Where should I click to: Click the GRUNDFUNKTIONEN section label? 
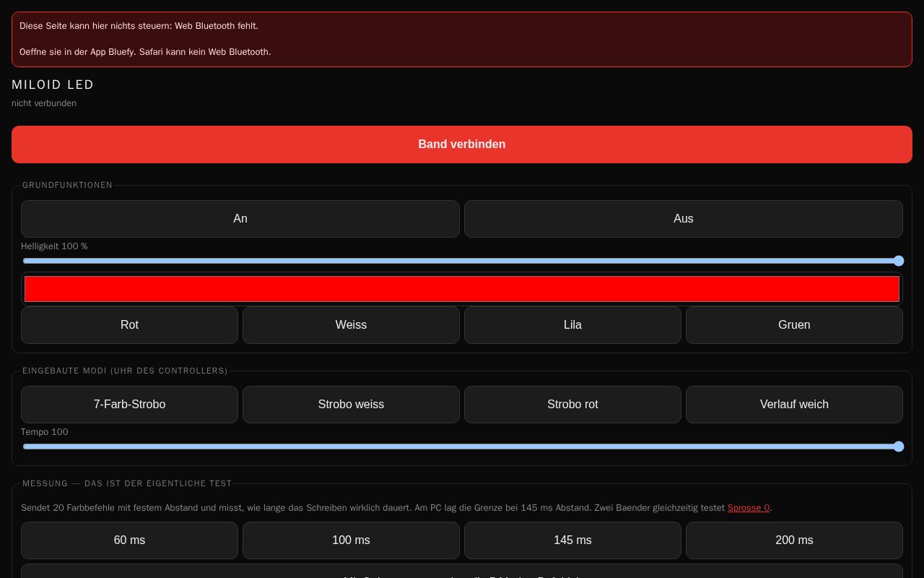[67, 185]
